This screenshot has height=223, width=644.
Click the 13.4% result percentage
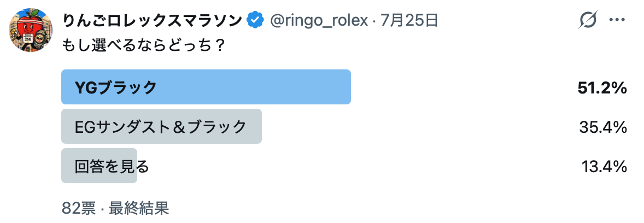604,166
